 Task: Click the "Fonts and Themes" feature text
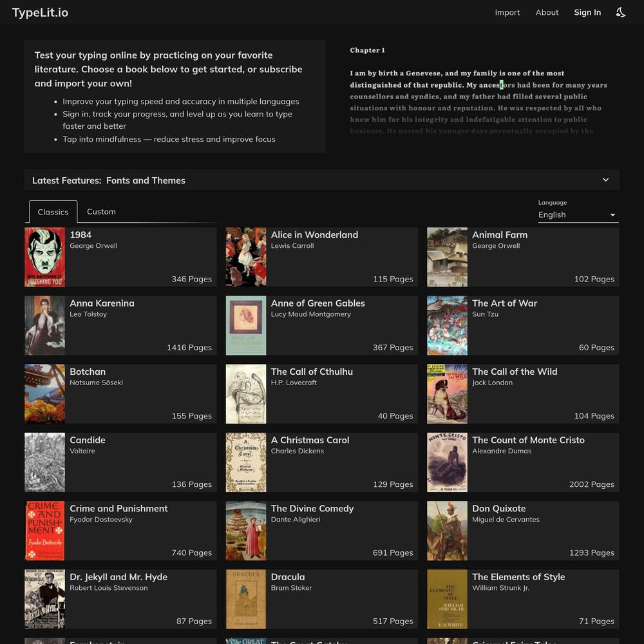pyautogui.click(x=146, y=180)
